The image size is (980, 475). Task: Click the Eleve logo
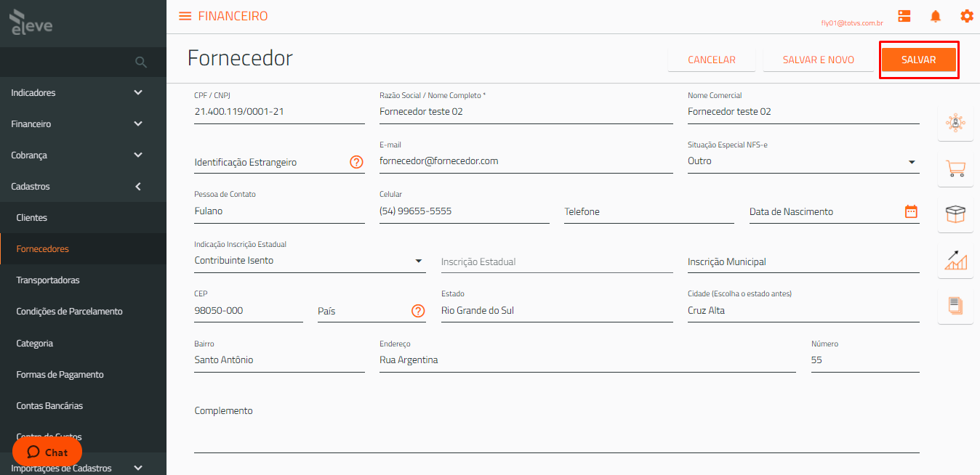[x=31, y=23]
